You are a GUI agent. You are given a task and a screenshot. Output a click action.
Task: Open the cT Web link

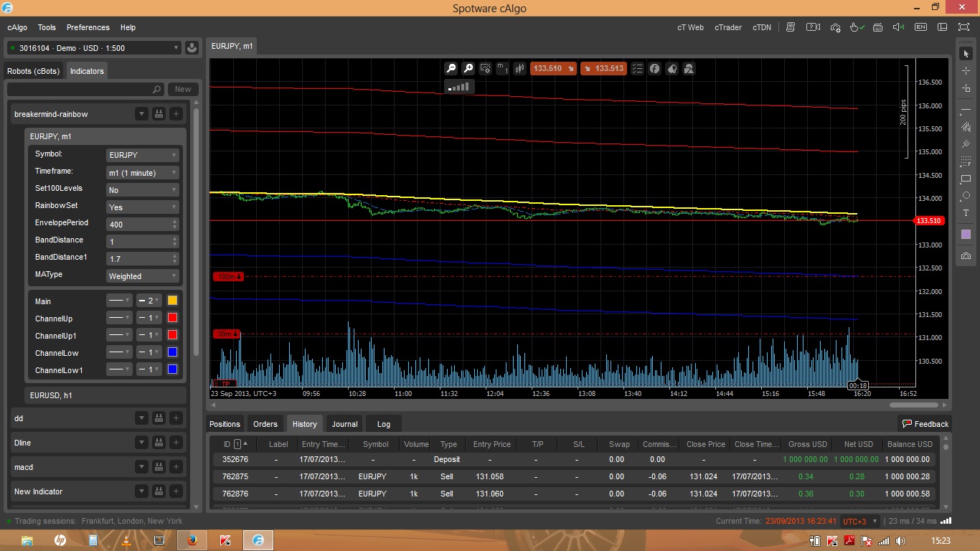(x=690, y=27)
